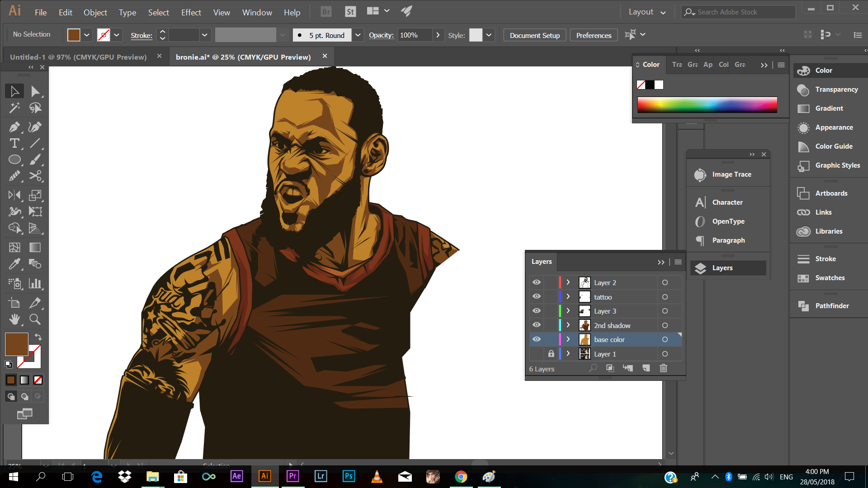Open the 5 pt. Round brush dropdown

[x=358, y=35]
